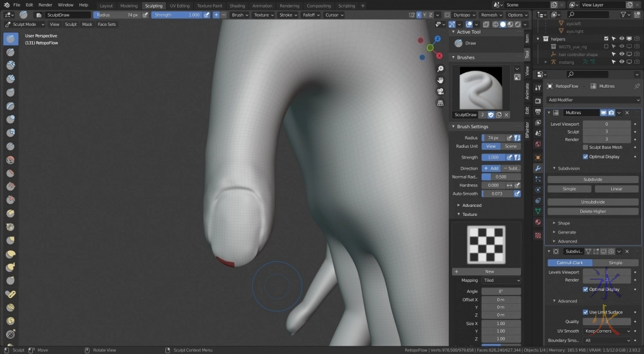Hide the helpers collection using its eye icon

click(x=622, y=39)
